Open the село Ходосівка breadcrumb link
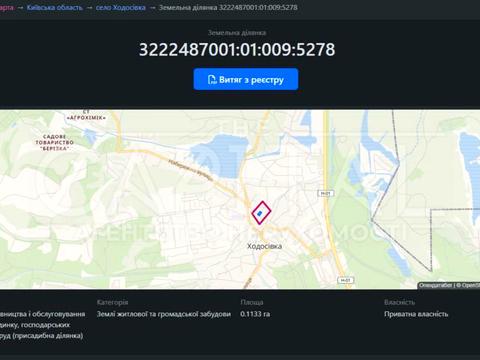Screen dimensions: 480x360 121,7
